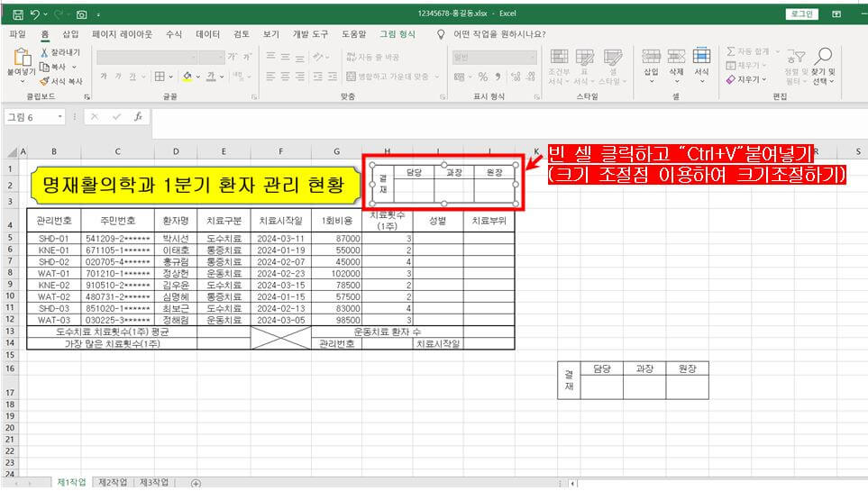Toggle italic 가 formatting button
Viewport: 868px width, 491px height.
click(x=118, y=77)
